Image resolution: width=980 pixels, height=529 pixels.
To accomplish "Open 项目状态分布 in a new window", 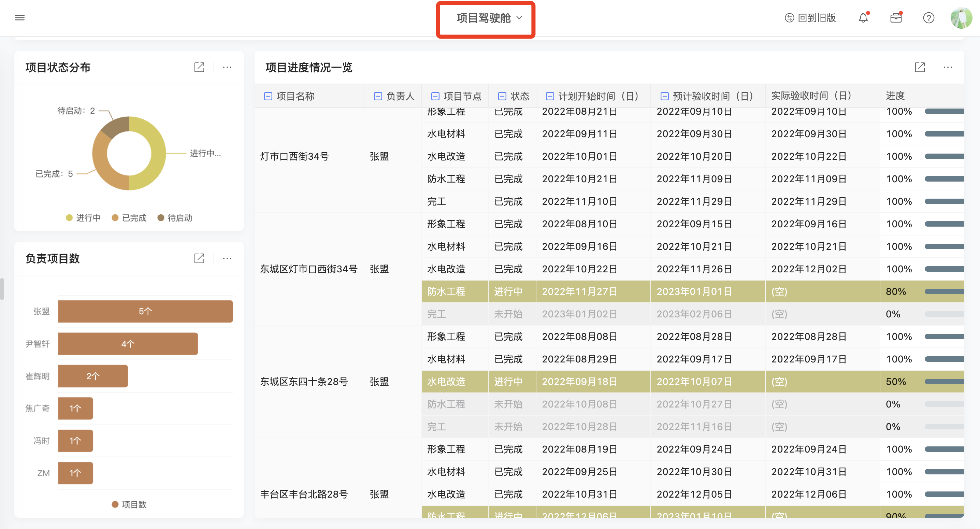I will pyautogui.click(x=199, y=67).
